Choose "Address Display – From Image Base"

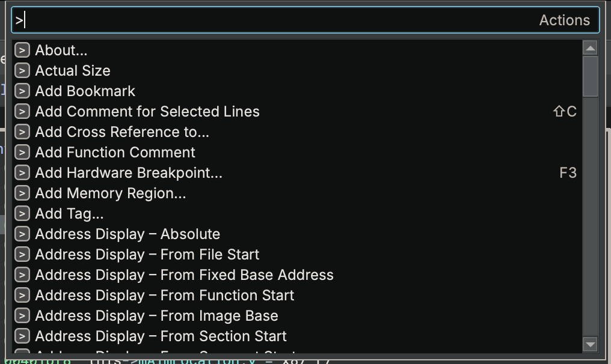coord(156,315)
